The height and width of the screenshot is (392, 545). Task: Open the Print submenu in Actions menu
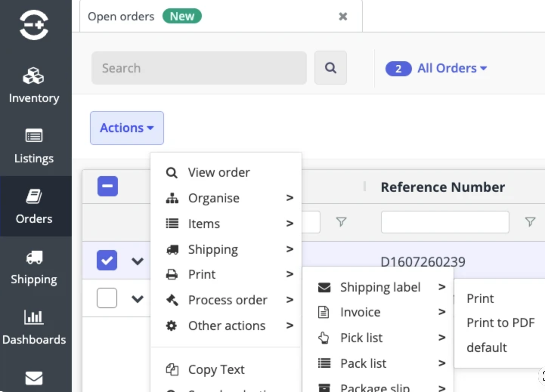[x=226, y=274]
